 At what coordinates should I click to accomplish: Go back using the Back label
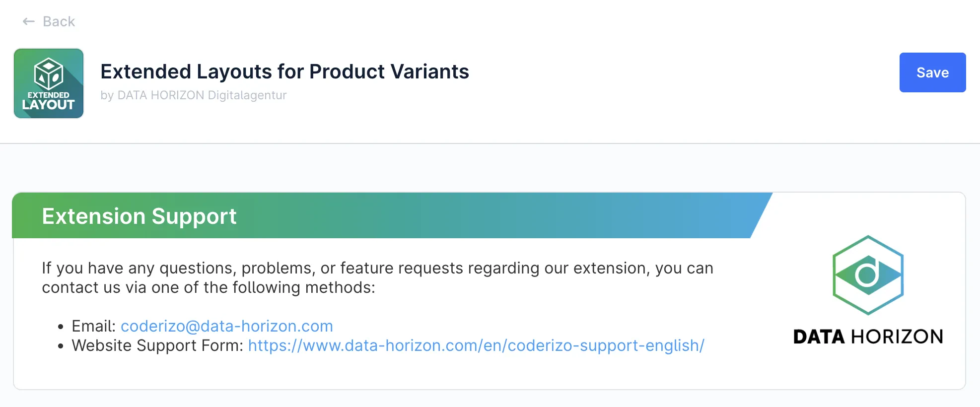(x=59, y=21)
